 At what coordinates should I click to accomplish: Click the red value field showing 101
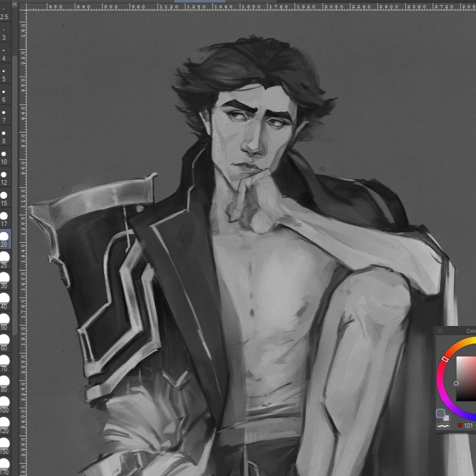click(x=468, y=426)
